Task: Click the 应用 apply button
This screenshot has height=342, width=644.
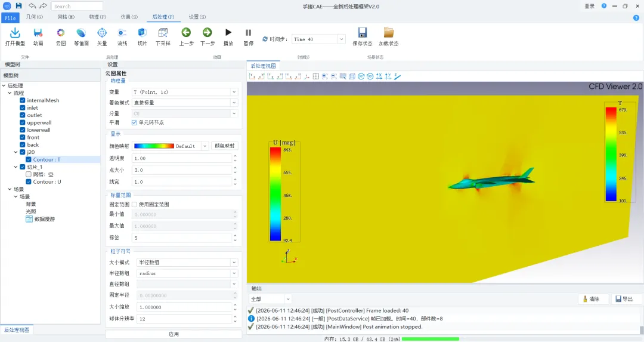Action: click(x=174, y=334)
